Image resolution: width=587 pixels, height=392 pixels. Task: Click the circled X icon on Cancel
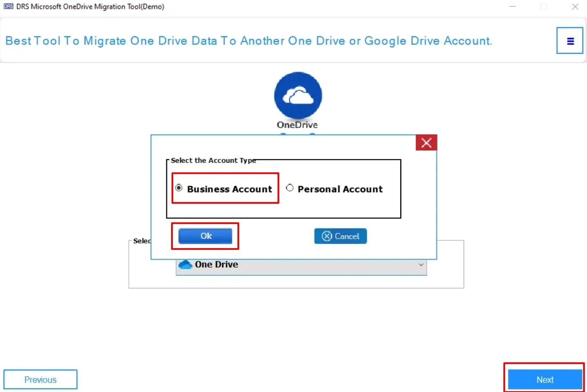327,236
